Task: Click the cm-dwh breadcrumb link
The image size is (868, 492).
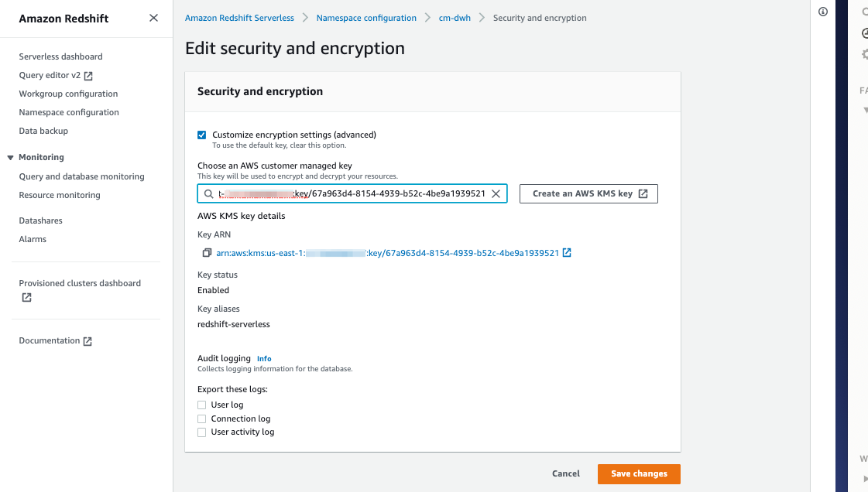Action: pyautogui.click(x=455, y=17)
